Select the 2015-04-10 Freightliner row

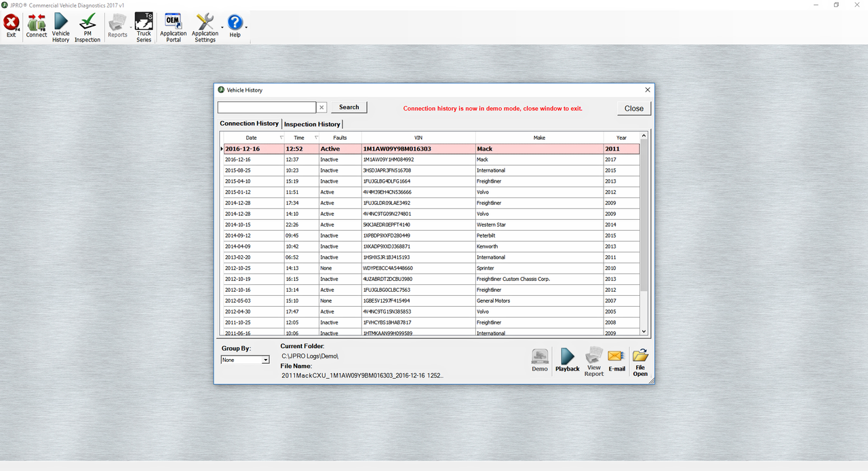pos(431,181)
